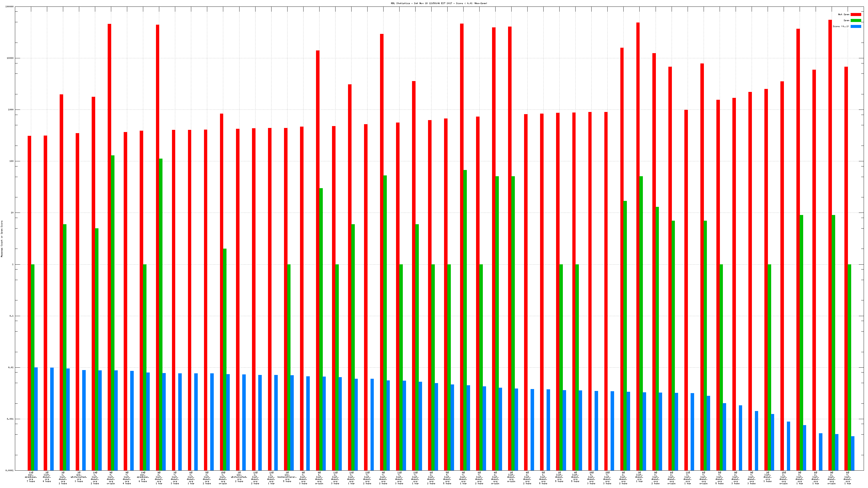Click the red bar for zen.spamhaus.org 7 hops
Image resolution: width=868 pixels, height=488 pixels.
[29, 303]
